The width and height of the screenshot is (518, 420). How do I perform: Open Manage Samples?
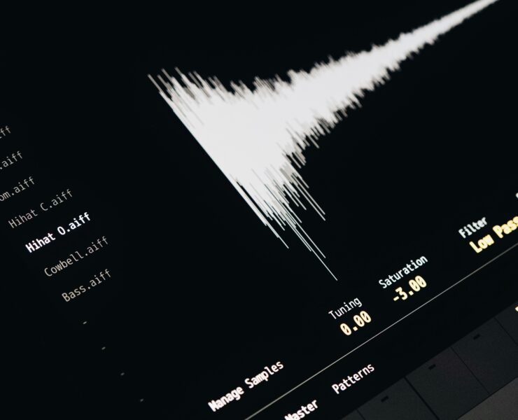point(246,386)
